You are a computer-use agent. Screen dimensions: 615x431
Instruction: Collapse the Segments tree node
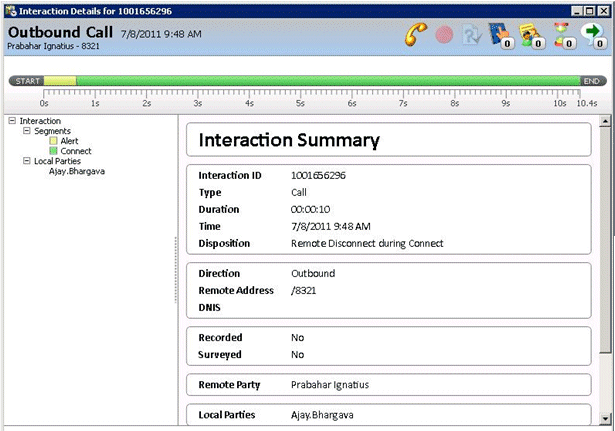25,131
